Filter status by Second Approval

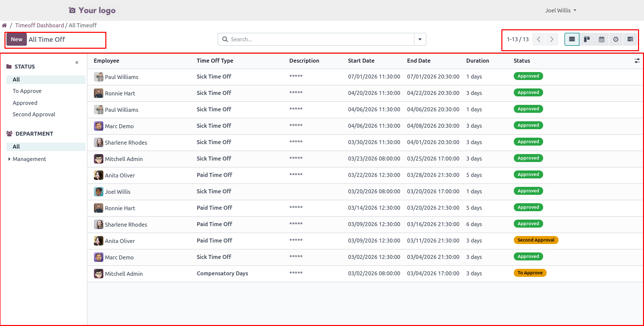pos(34,114)
